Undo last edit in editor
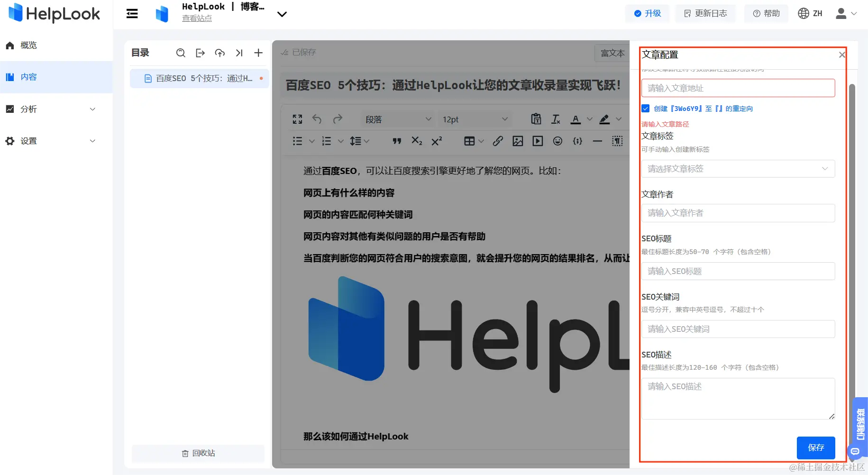Viewport: 868px width, 475px height. pyautogui.click(x=317, y=119)
